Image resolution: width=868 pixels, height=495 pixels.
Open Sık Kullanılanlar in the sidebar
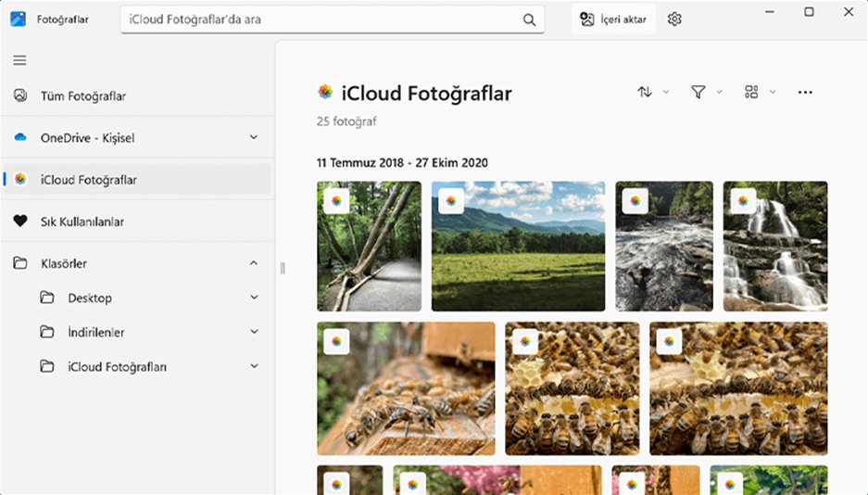tap(137, 222)
